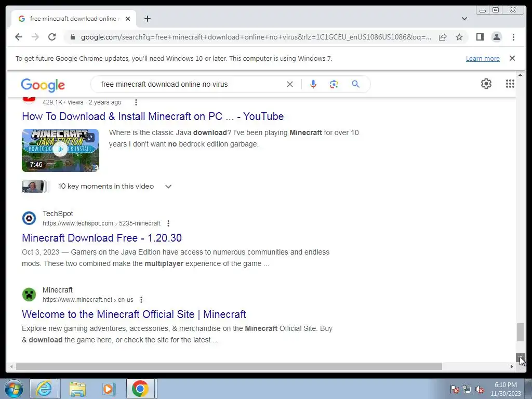Click the horizontal scrollbar thumb
The width and height of the screenshot is (532, 399).
coord(229,366)
